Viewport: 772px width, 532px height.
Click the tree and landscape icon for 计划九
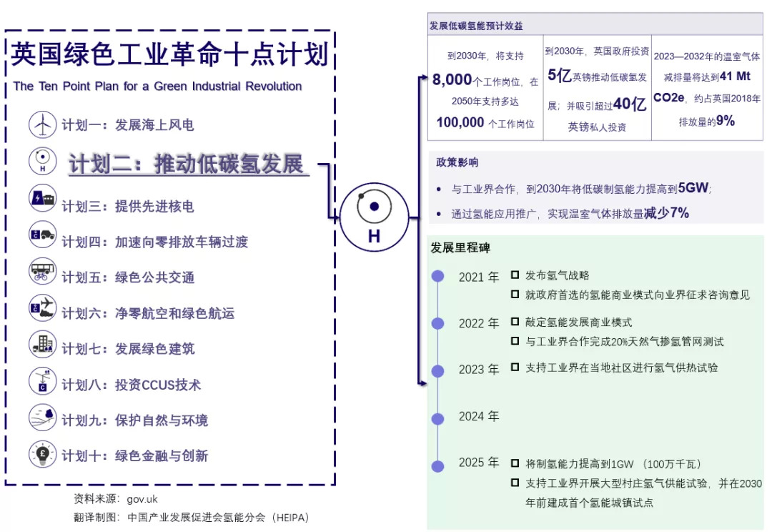(42, 417)
